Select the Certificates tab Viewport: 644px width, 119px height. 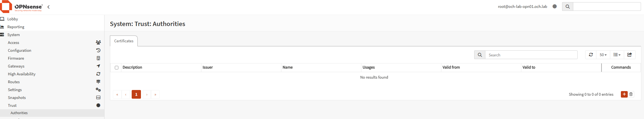(124, 41)
